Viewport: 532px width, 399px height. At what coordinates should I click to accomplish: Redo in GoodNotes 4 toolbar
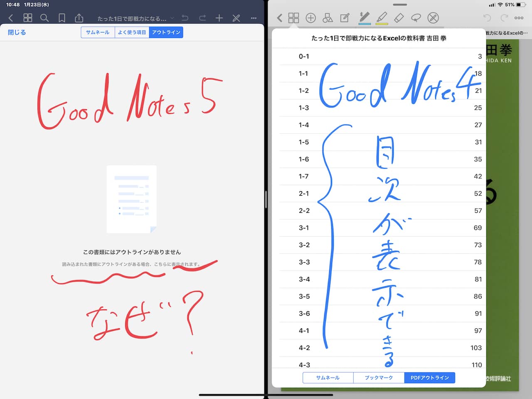504,18
